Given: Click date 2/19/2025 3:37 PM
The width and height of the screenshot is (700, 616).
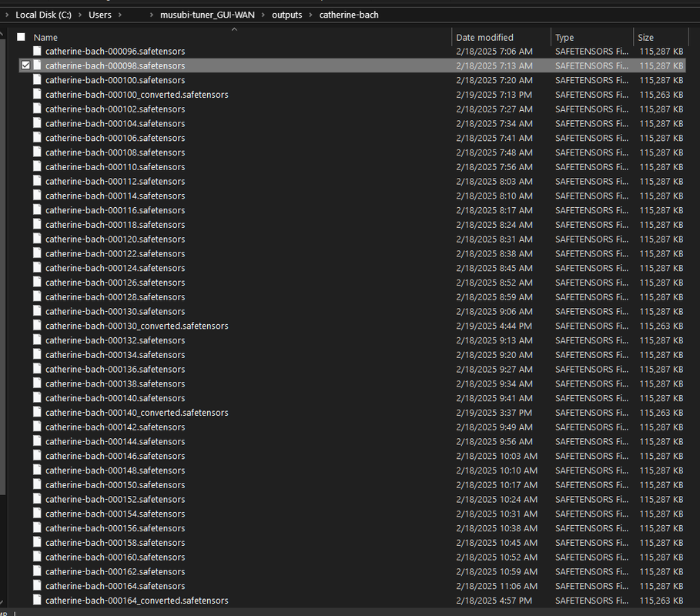Looking at the screenshot, I should pyautogui.click(x=494, y=413).
